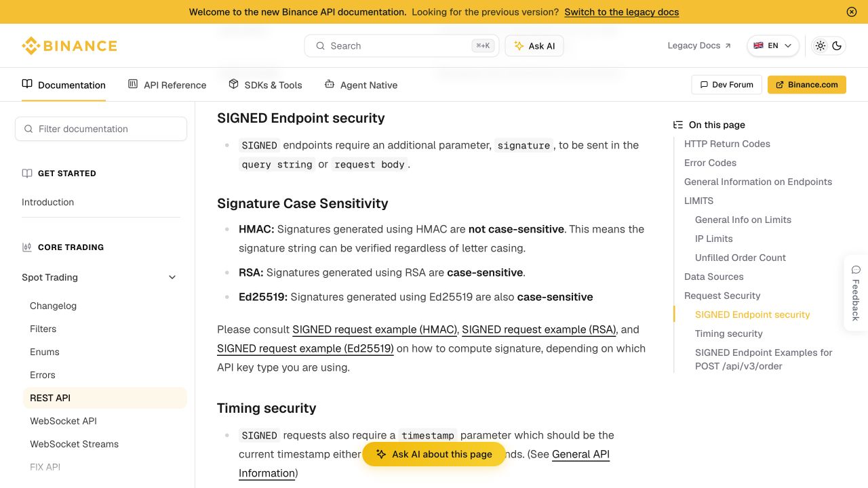The image size is (868, 488).
Task: Open WebSocket Streams in the sidebar
Action: click(x=74, y=444)
